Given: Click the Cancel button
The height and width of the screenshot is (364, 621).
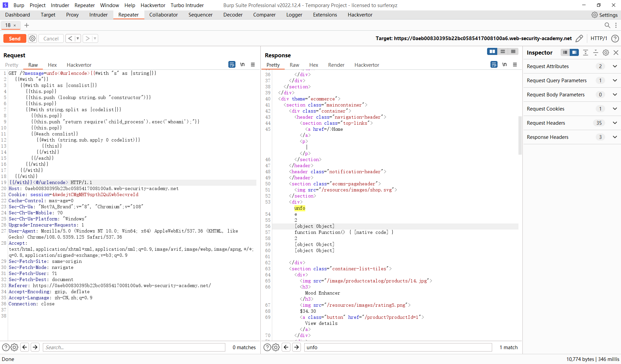Looking at the screenshot, I should click(51, 38).
